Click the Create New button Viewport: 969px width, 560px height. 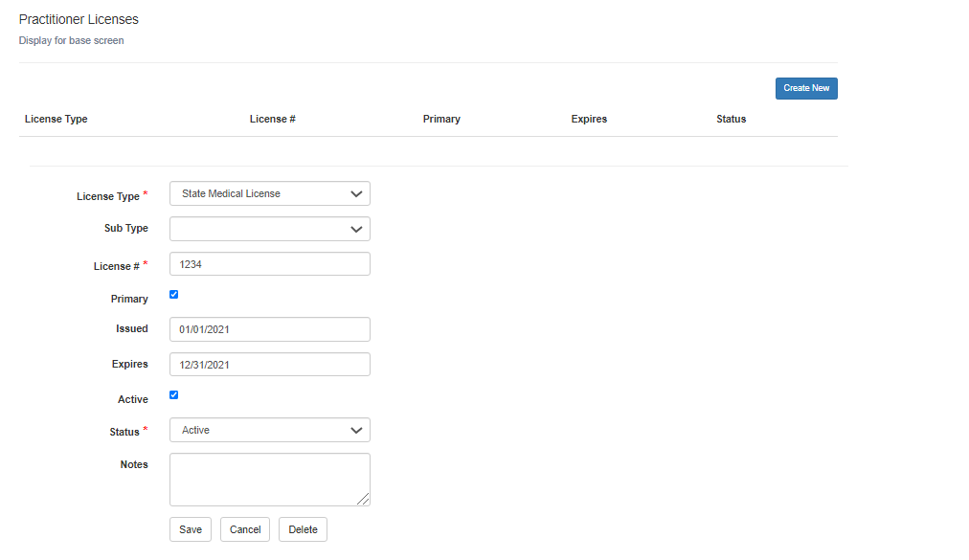point(806,88)
